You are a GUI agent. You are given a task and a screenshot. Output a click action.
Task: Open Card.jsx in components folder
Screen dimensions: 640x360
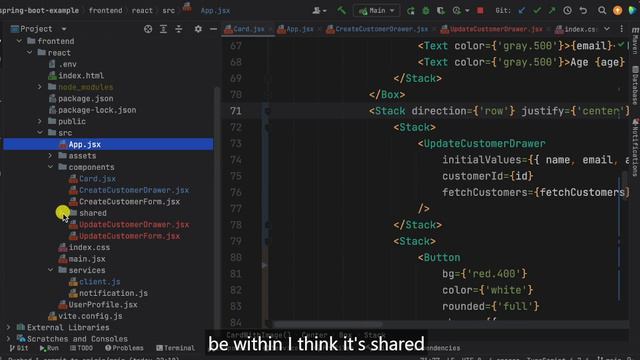coord(92,178)
